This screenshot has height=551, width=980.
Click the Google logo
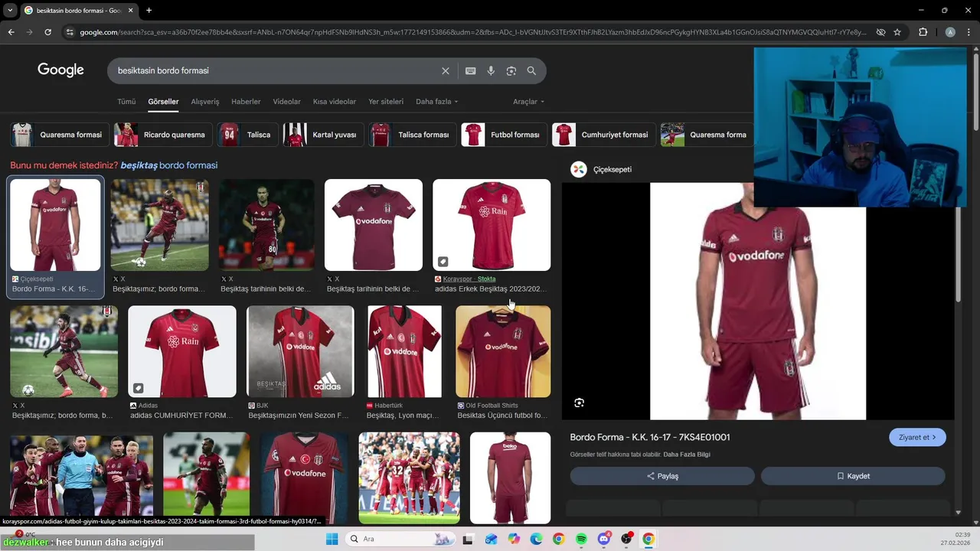(x=60, y=70)
